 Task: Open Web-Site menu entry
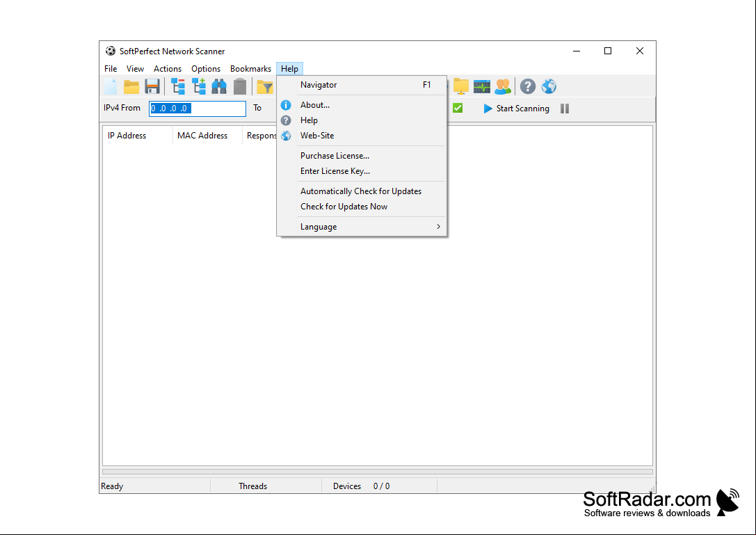(362, 136)
